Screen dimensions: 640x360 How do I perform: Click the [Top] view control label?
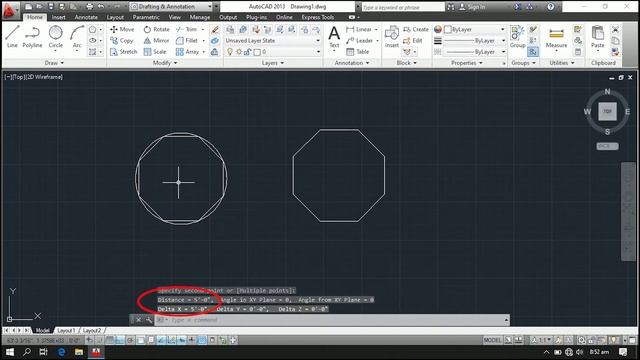[18, 77]
